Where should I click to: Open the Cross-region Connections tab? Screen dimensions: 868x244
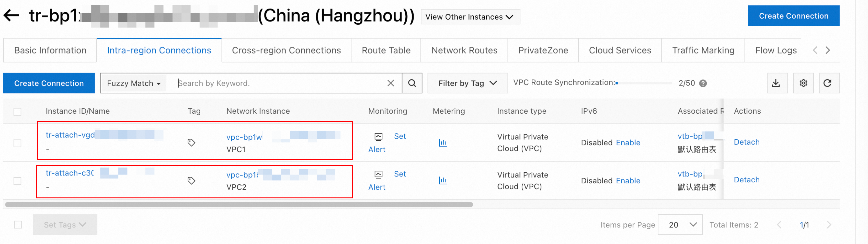click(x=286, y=50)
